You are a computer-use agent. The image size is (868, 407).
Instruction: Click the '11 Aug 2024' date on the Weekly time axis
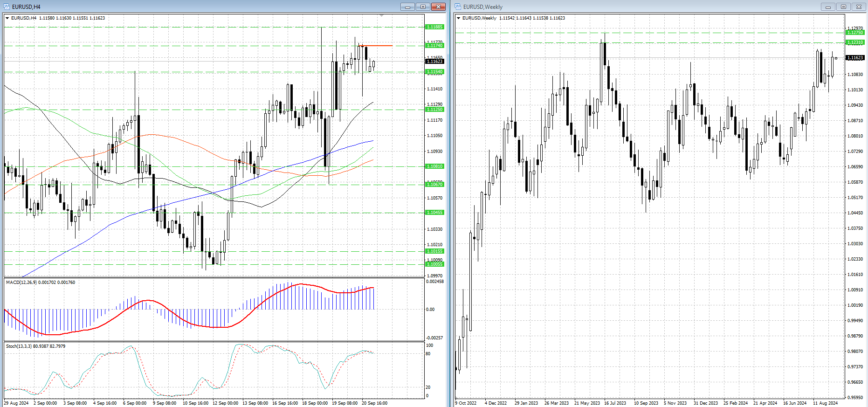click(x=826, y=403)
